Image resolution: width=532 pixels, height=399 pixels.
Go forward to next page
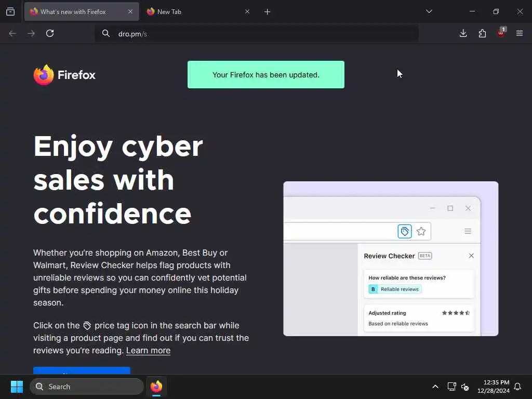pos(31,33)
